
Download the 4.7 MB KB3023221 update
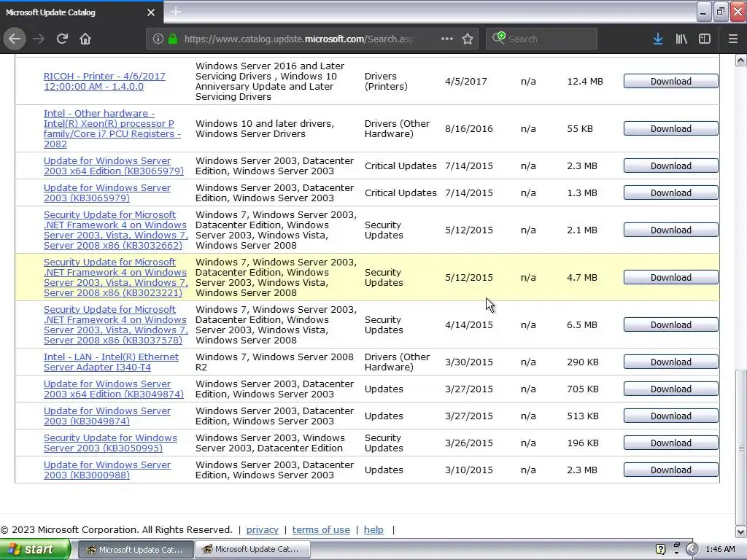tap(671, 277)
